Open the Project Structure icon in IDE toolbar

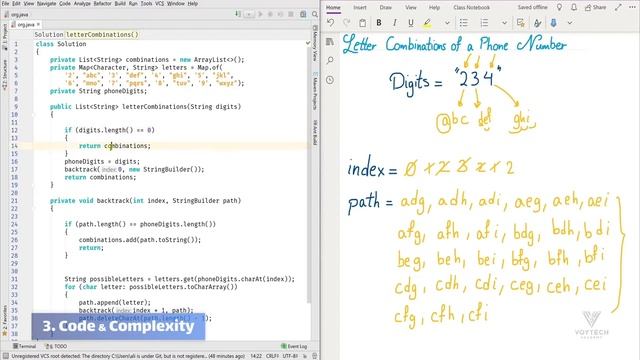303,14
